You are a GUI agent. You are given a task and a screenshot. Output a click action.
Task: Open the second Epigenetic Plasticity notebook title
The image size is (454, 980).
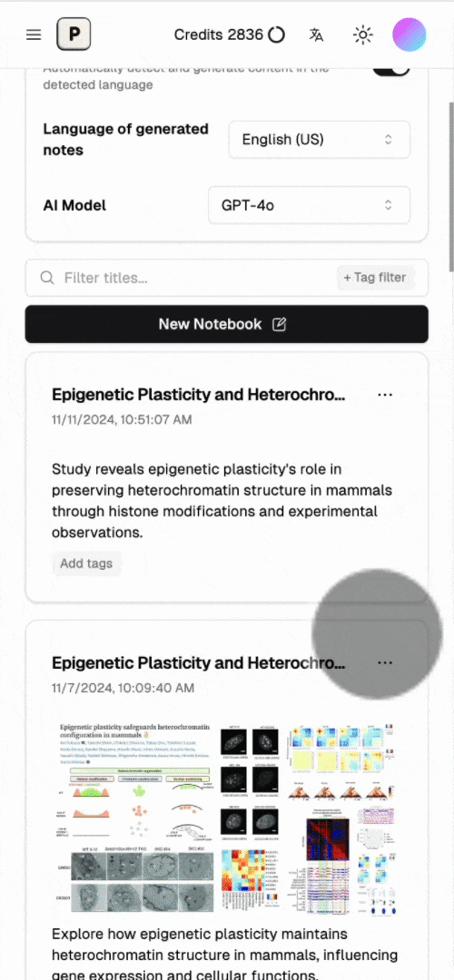(x=198, y=662)
